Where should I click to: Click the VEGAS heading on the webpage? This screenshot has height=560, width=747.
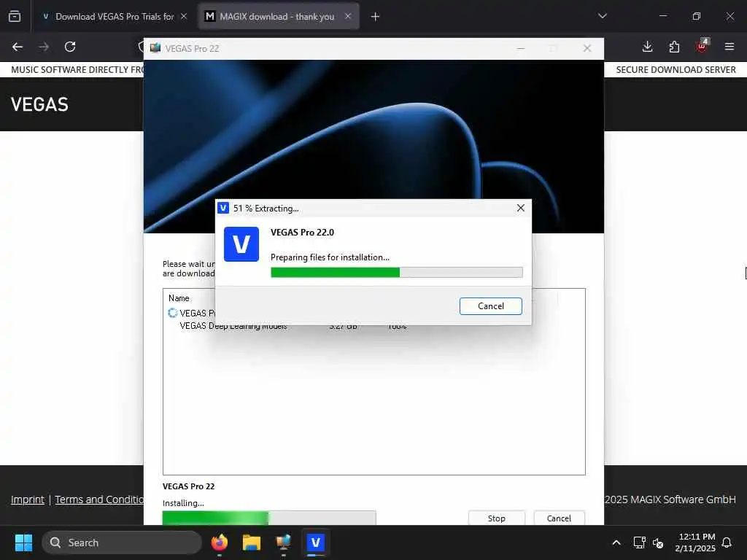(x=39, y=104)
